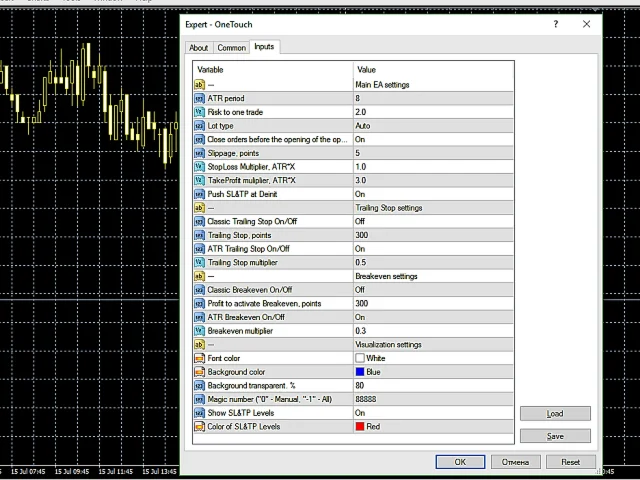Pick the White font color swatch
The image size is (640, 480).
pos(360,358)
